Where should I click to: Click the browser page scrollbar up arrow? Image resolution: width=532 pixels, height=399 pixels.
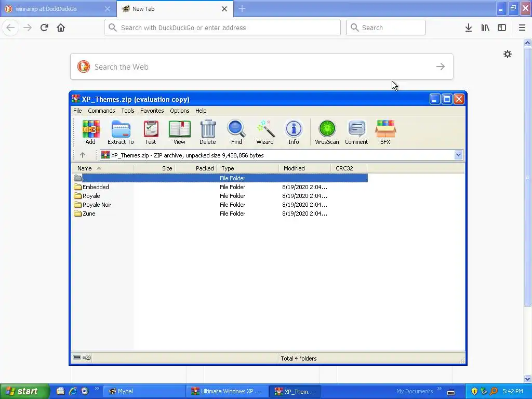point(527,43)
